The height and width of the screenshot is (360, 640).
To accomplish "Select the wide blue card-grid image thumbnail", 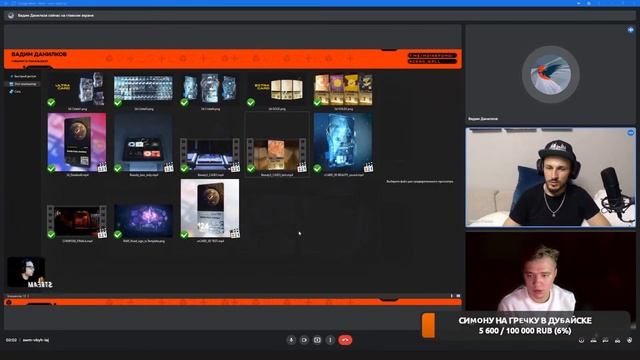I will click(143, 89).
